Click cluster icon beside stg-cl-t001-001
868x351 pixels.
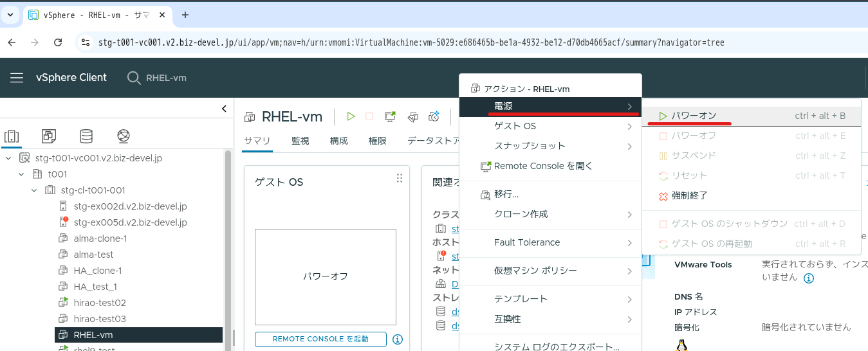pyautogui.click(x=50, y=190)
